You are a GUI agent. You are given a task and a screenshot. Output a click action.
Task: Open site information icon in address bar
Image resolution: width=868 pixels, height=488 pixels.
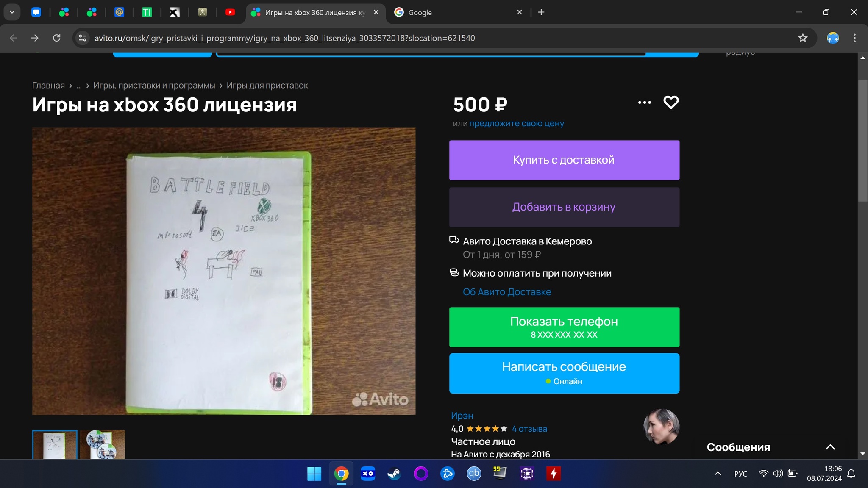point(82,38)
